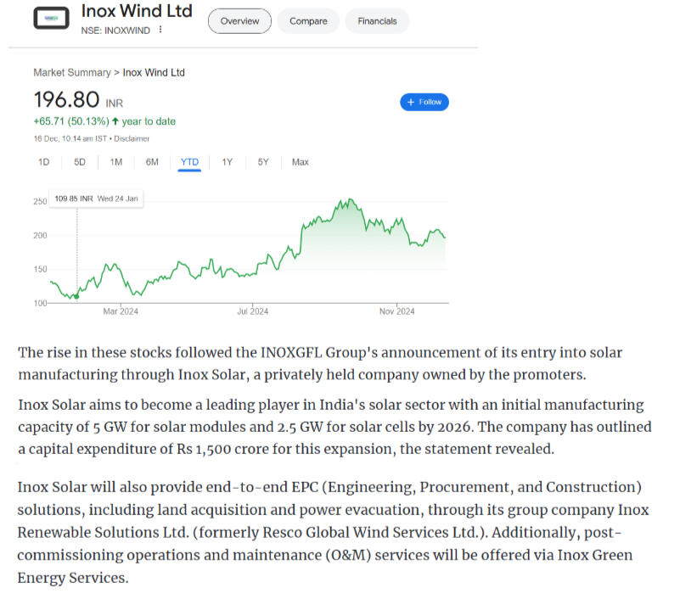Click the Market Summary breadcrumb link
The height and width of the screenshot is (616, 680).
(x=72, y=73)
